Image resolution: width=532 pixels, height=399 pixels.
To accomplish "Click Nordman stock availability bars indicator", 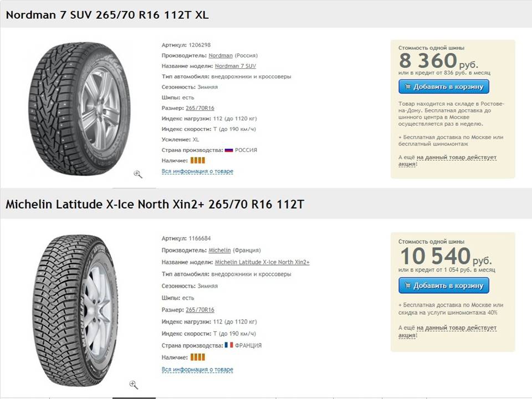I will (x=198, y=161).
